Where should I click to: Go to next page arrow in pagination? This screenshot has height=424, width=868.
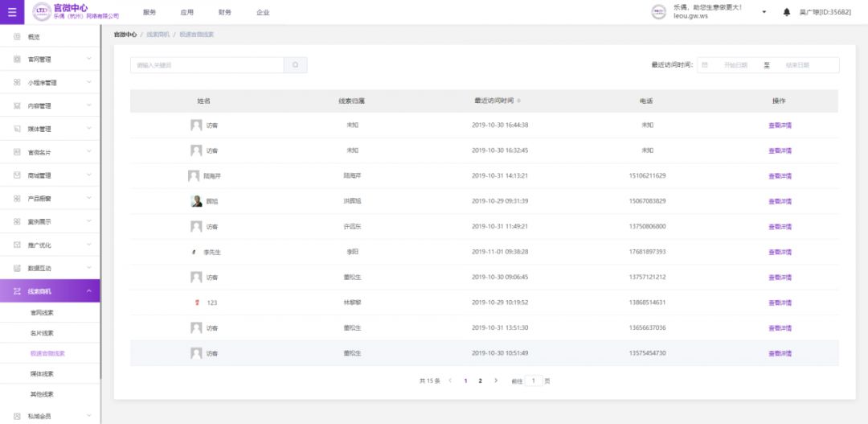(x=496, y=381)
